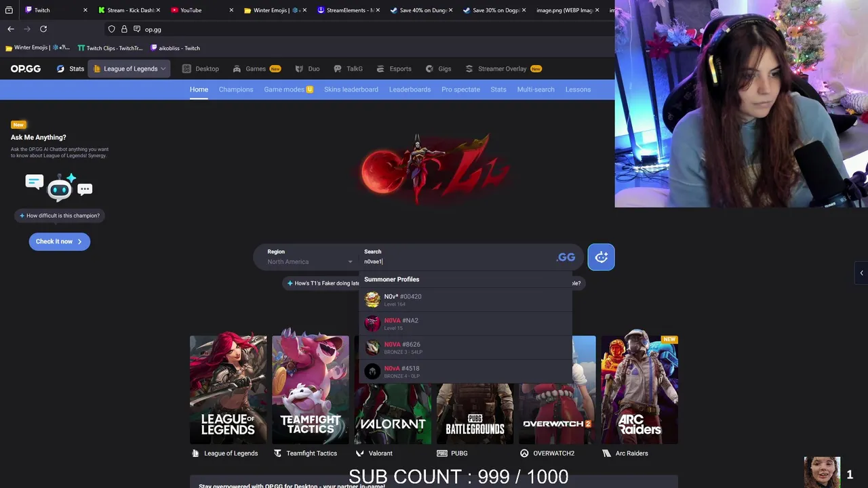Select summoner profile N0vª #00420
Image resolution: width=868 pixels, height=488 pixels.
click(465, 299)
